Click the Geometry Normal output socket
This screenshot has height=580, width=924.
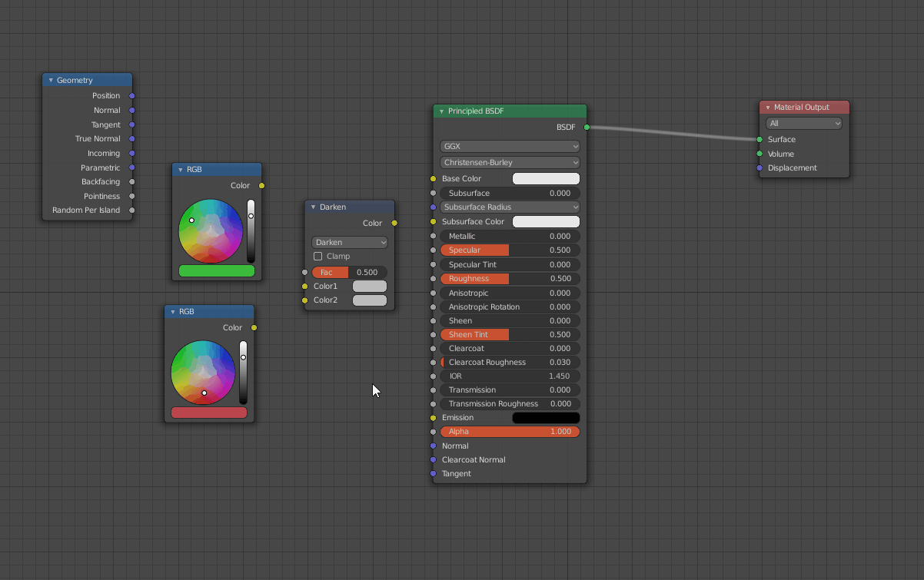click(131, 111)
